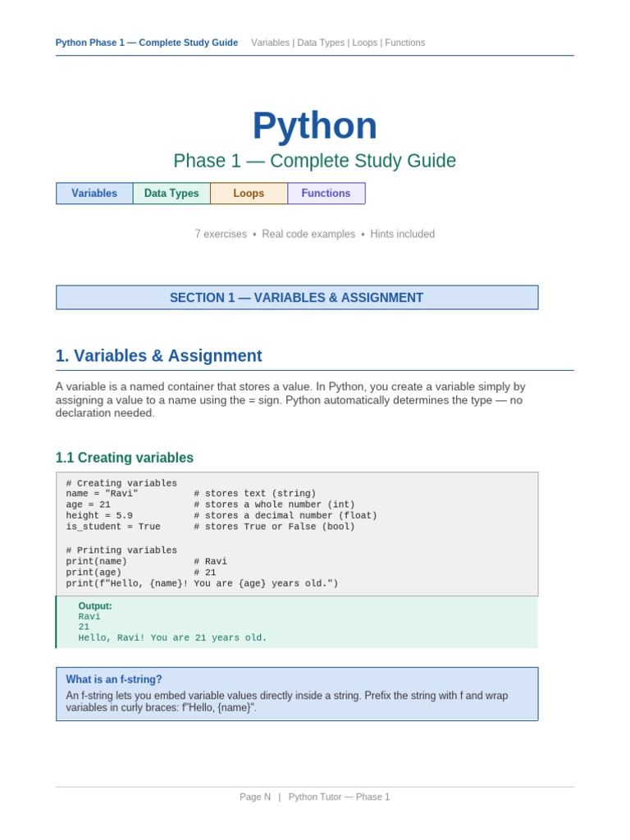Select the Variables topic box
Viewport: 630px width, 840px height.
click(94, 194)
